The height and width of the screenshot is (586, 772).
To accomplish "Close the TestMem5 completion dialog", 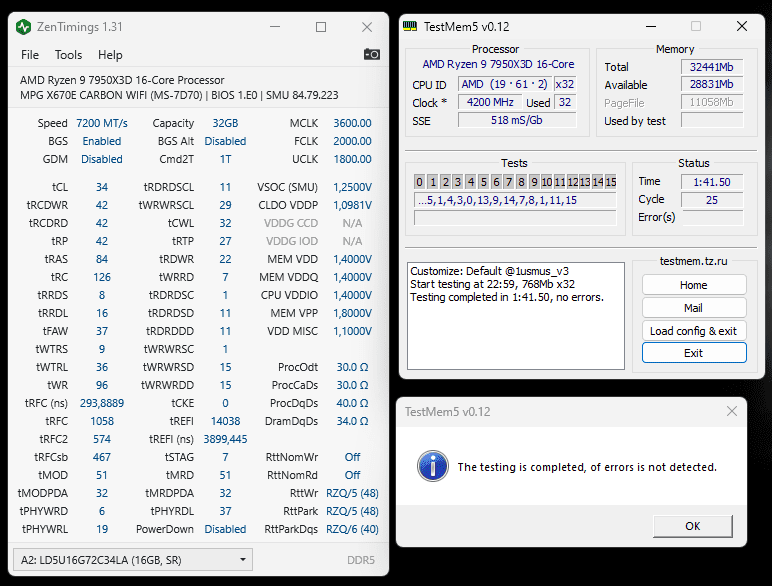I will click(x=732, y=411).
